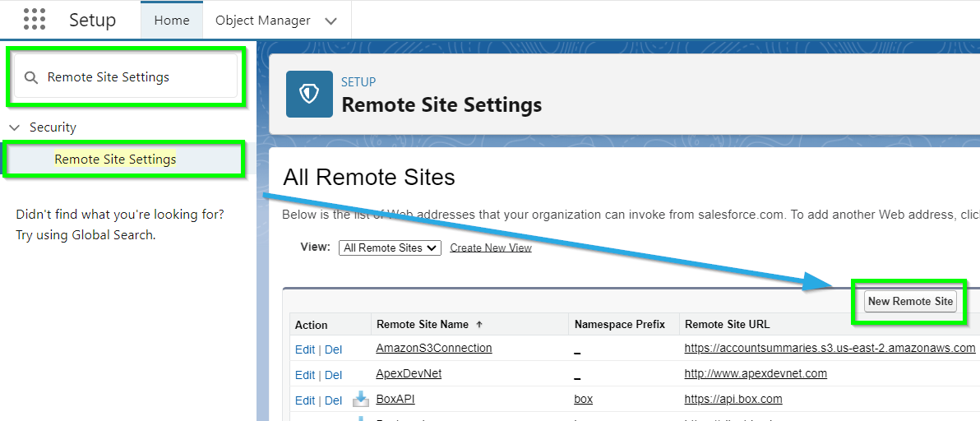
Task: Open the App Launcher dots grid
Action: [35, 20]
